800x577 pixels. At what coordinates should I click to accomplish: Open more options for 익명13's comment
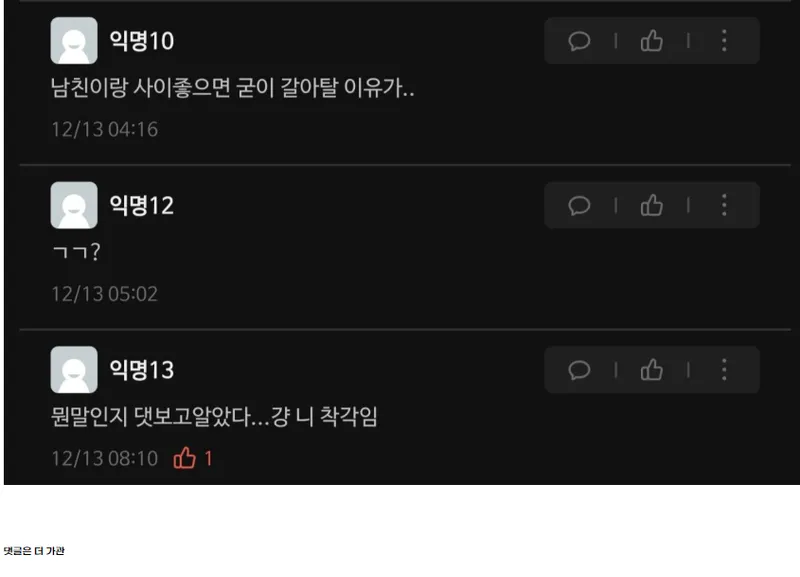pos(724,370)
